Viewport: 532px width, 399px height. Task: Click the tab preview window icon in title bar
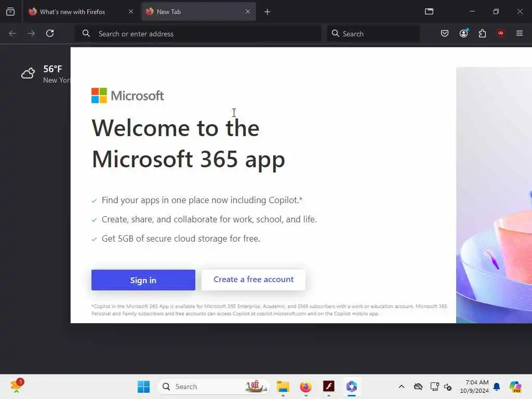coord(429,11)
